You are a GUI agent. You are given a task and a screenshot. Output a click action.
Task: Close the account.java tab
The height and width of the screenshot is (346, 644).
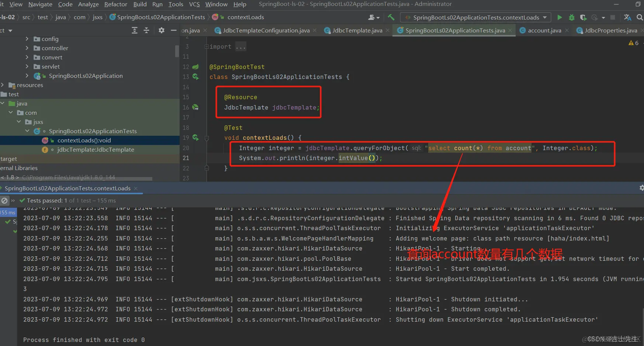coord(567,31)
